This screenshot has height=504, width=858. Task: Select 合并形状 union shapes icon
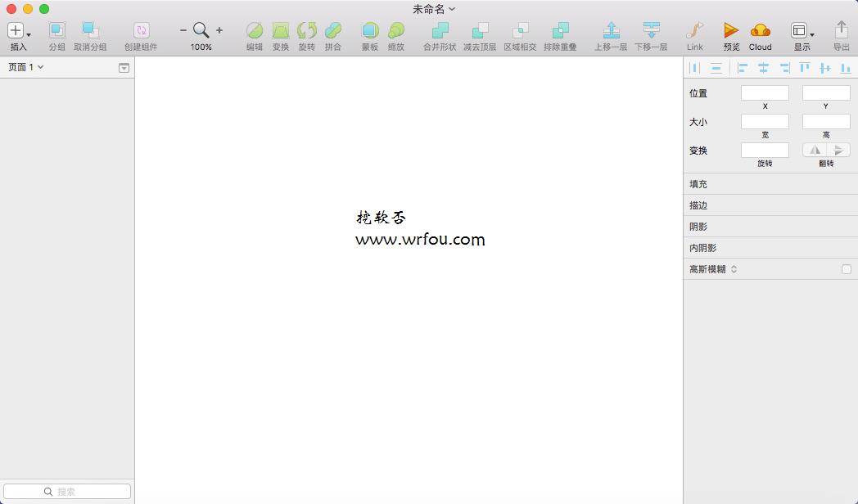tap(440, 30)
